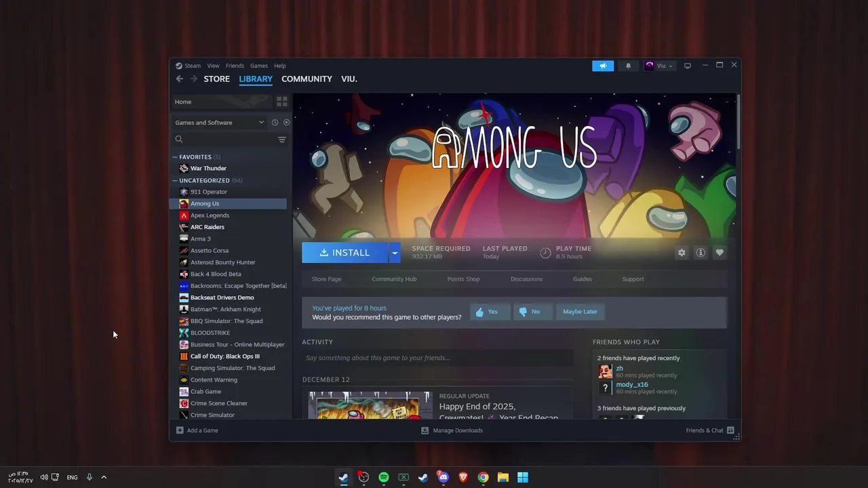Click the Steam logo in menu bar
Screen dimensions: 868x488
tap(179, 66)
